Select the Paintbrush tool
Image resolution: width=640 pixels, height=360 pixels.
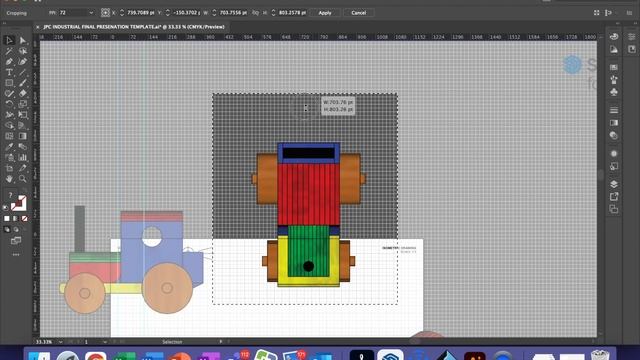[23, 83]
